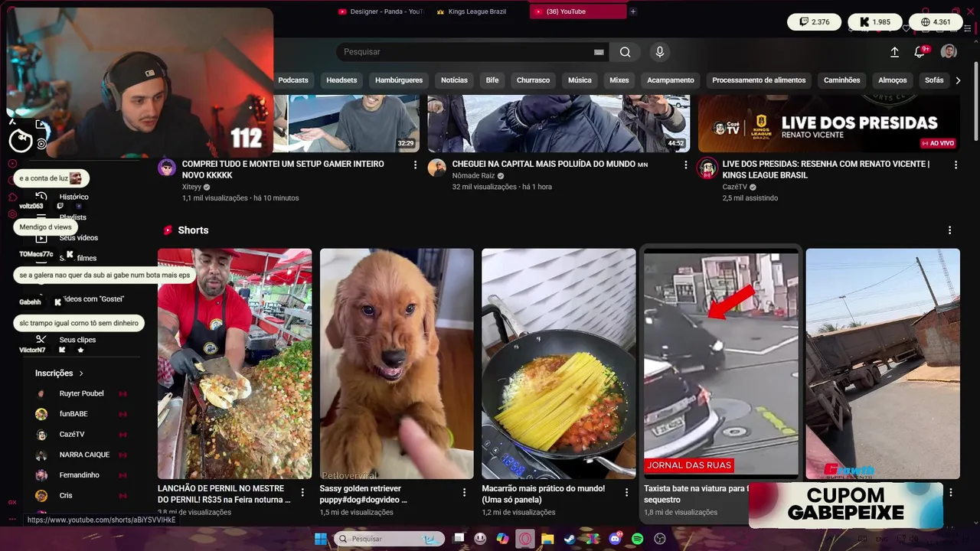Open options for the Xiteyy setup gamer video
Screen dimensions: 980x551
pyautogui.click(x=416, y=165)
